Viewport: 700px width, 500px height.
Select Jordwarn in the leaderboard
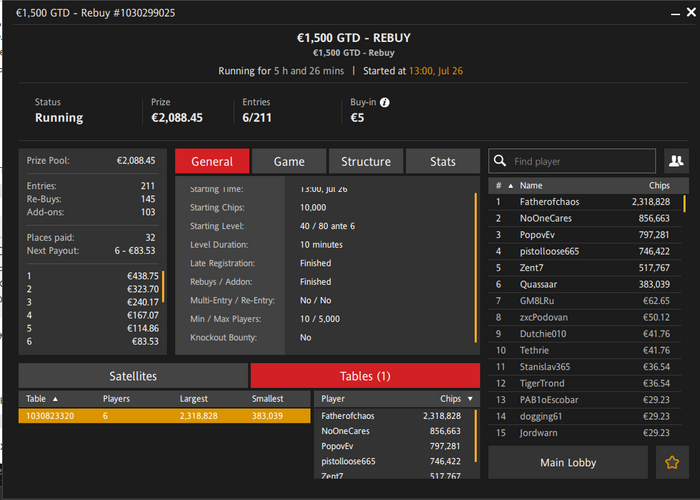[x=585, y=433]
